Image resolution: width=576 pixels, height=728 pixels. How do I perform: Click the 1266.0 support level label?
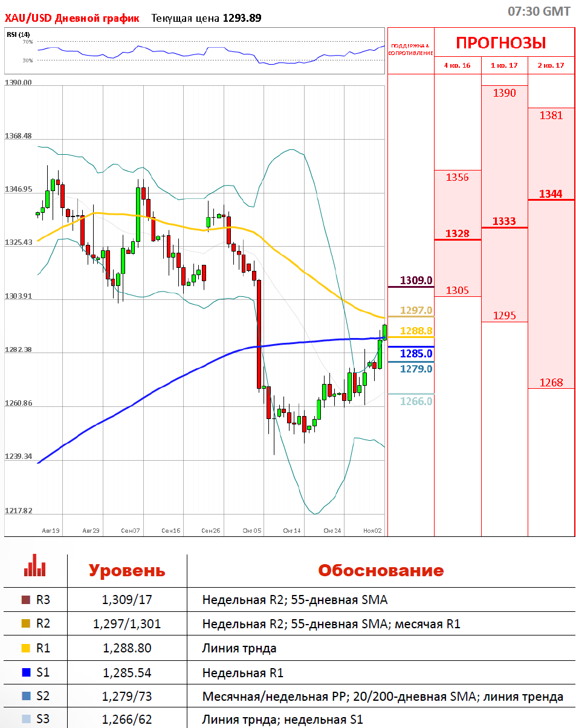416,400
